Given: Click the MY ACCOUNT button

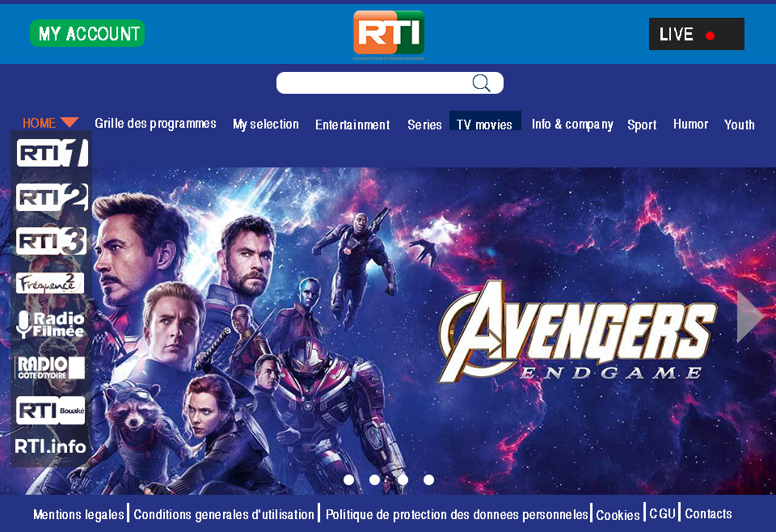Looking at the screenshot, I should coord(87,33).
